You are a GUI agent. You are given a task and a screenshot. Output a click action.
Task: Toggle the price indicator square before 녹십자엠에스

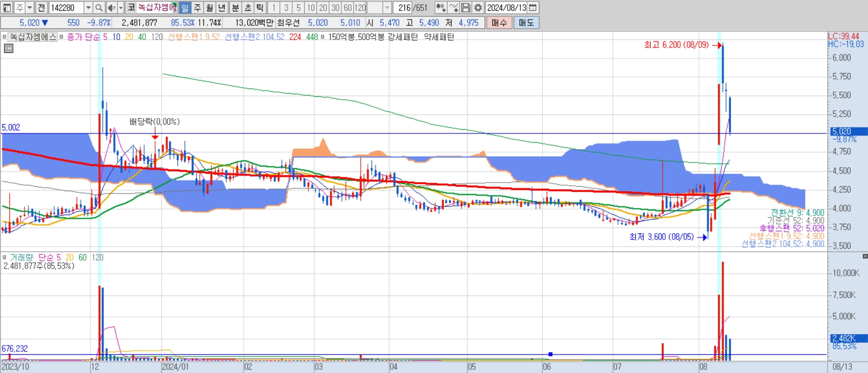(4, 37)
